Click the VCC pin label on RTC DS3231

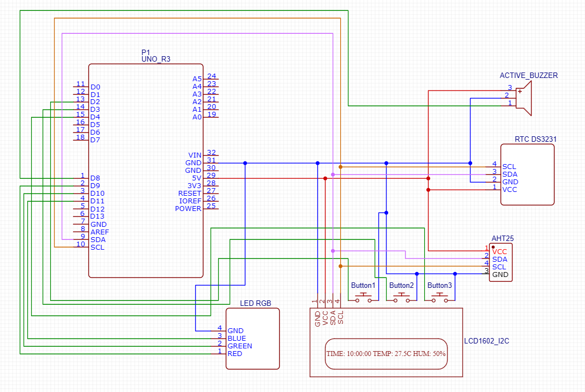(x=510, y=190)
